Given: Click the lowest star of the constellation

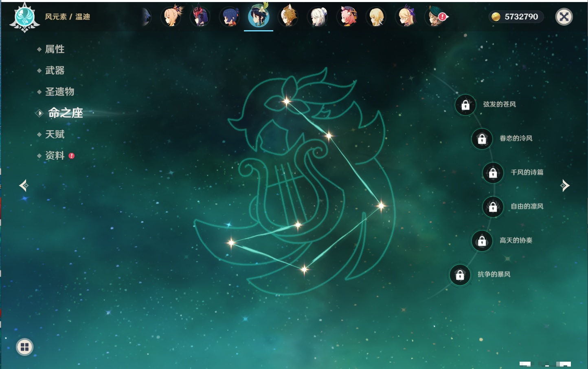Looking at the screenshot, I should point(304,269).
